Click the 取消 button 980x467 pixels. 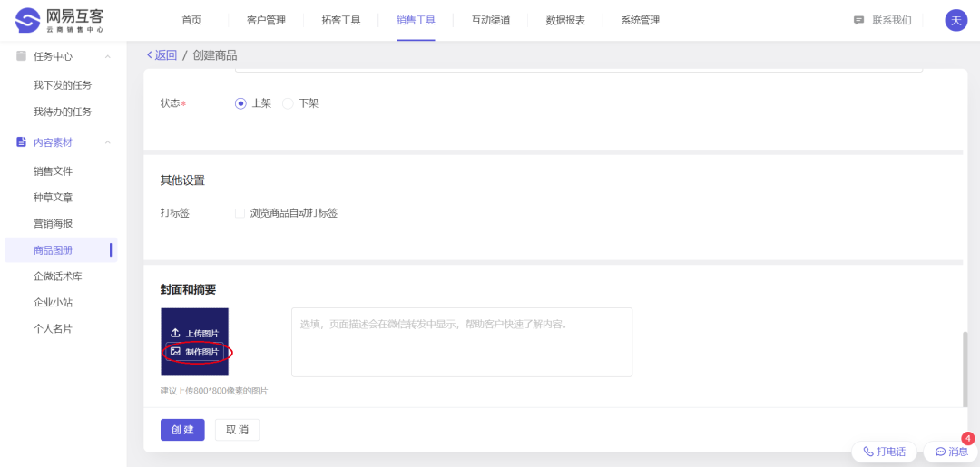237,430
